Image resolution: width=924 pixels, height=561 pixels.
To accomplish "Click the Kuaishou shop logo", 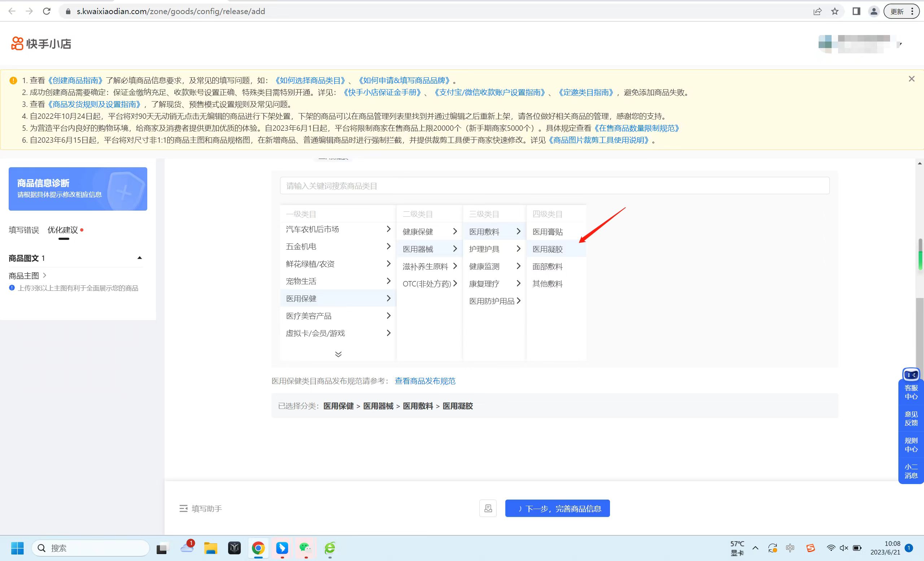I will pyautogui.click(x=41, y=44).
